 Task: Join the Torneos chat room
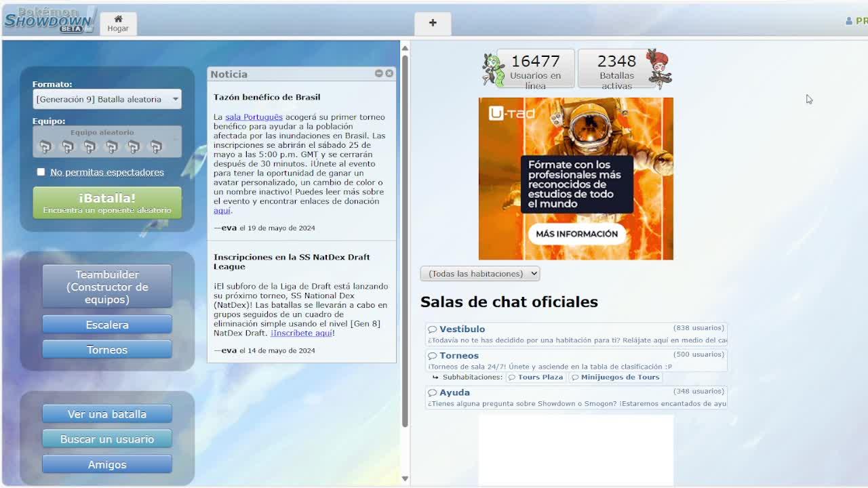click(x=576, y=361)
